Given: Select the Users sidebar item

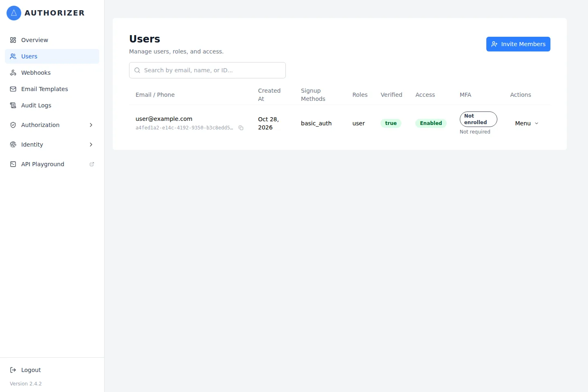Looking at the screenshot, I should (x=52, y=56).
